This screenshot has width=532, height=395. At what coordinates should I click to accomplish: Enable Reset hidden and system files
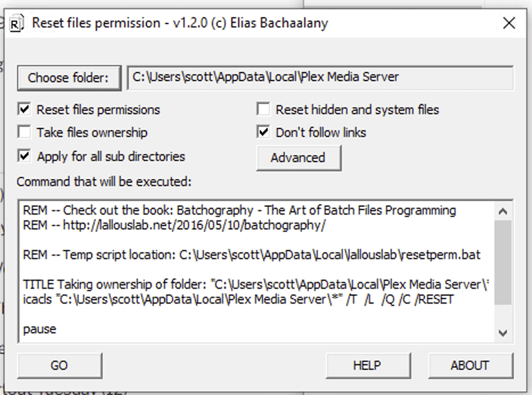263,110
